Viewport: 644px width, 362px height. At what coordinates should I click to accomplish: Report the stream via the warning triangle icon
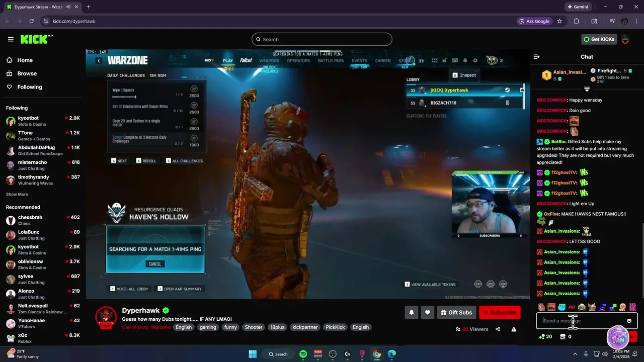click(514, 329)
